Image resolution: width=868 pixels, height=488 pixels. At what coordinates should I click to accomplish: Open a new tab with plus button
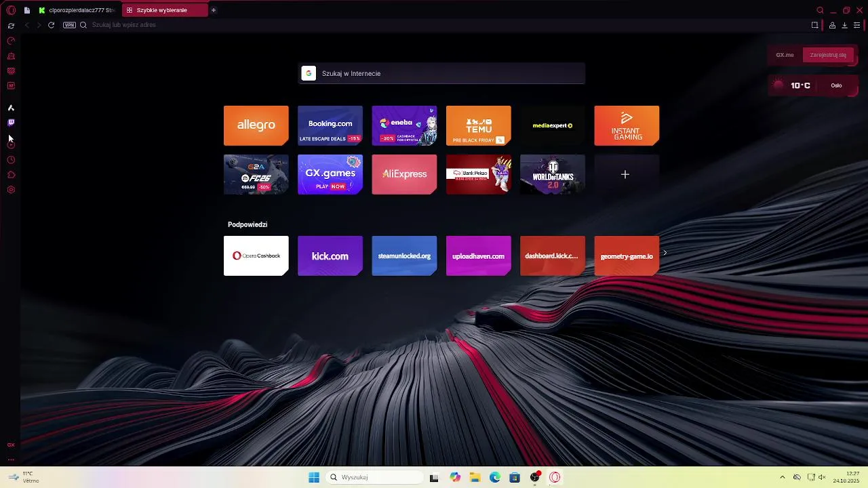pos(214,10)
